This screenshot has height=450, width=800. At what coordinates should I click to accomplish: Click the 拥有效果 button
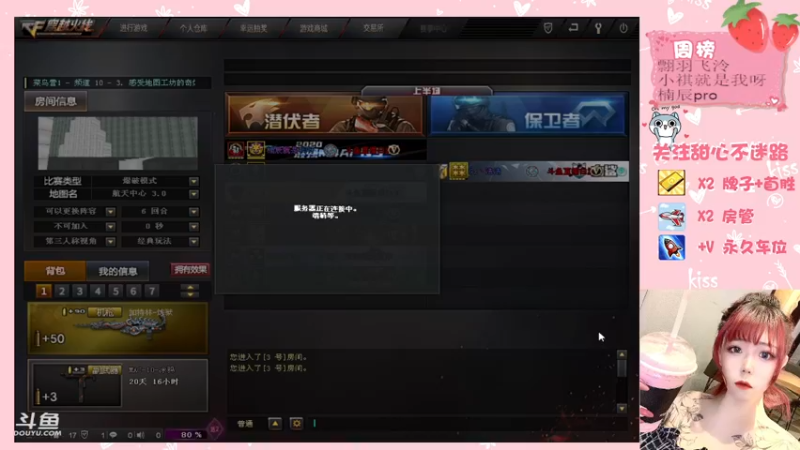(x=190, y=270)
